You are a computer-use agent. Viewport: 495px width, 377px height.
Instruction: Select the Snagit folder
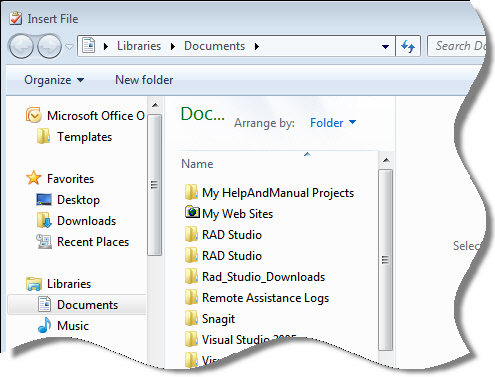click(x=218, y=319)
